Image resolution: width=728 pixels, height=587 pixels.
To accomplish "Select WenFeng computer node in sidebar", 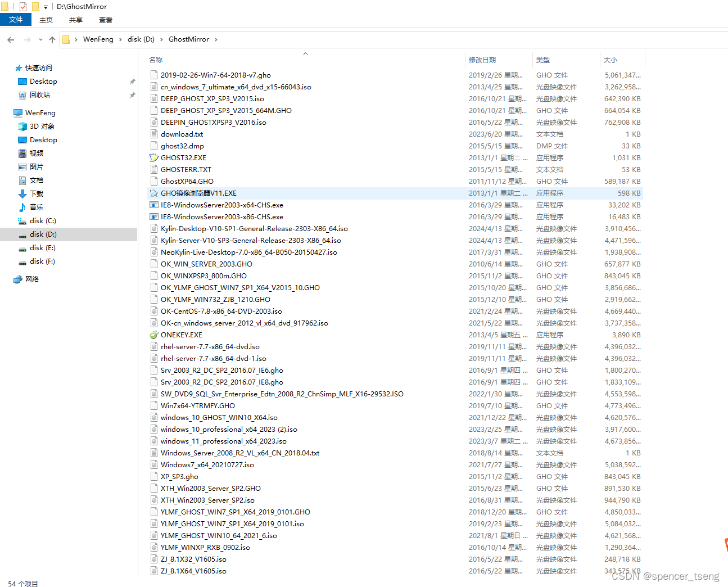I will pyautogui.click(x=40, y=113).
